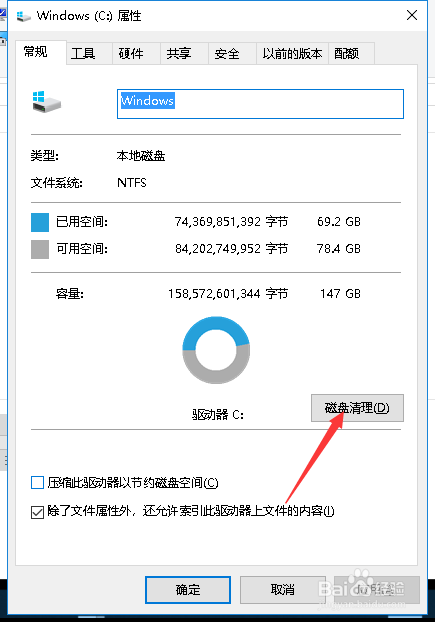Select the 常规 tab

(40, 52)
